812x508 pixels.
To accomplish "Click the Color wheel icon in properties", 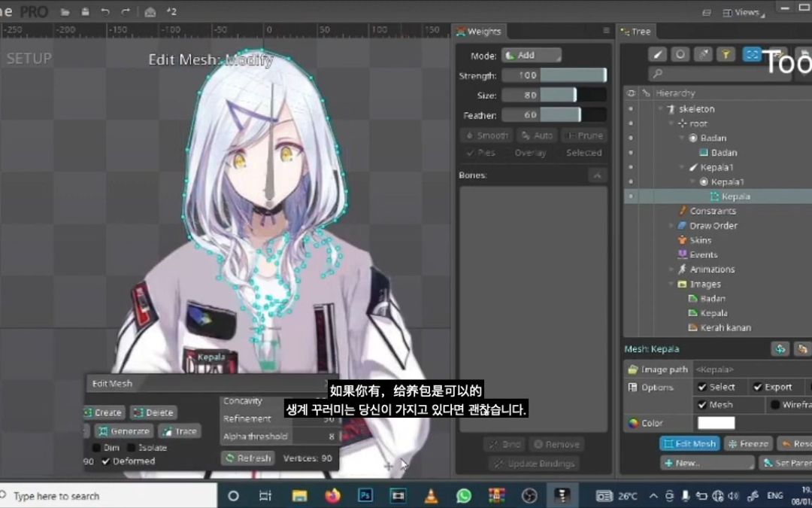I will tap(633, 423).
